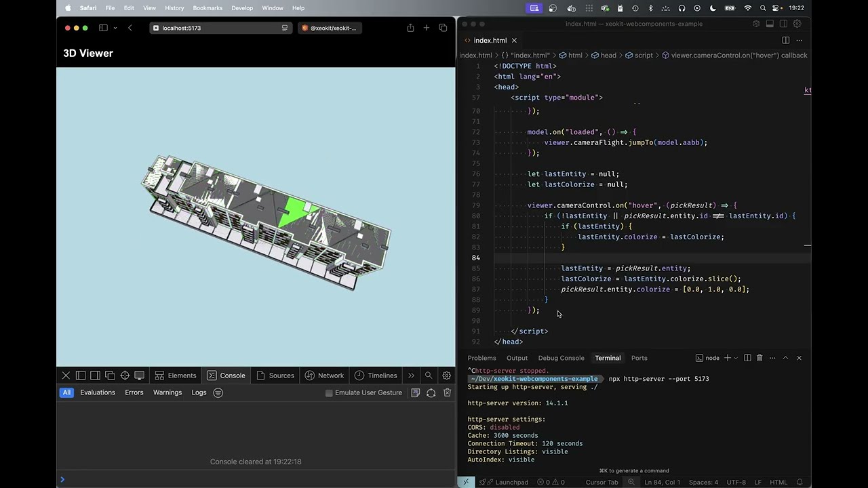Show Safari tab overview
The image size is (868, 488).
pos(443,28)
